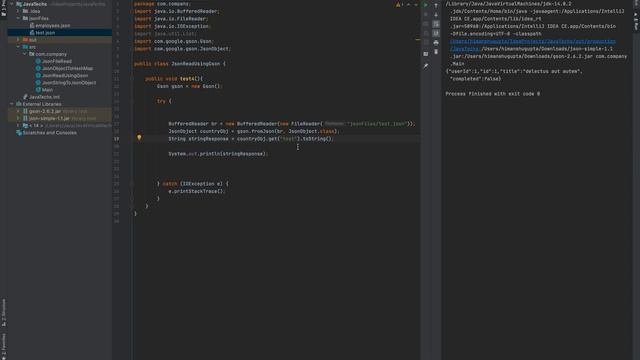
Task: Open JsonFileRead class
Action: pyautogui.click(x=57, y=61)
